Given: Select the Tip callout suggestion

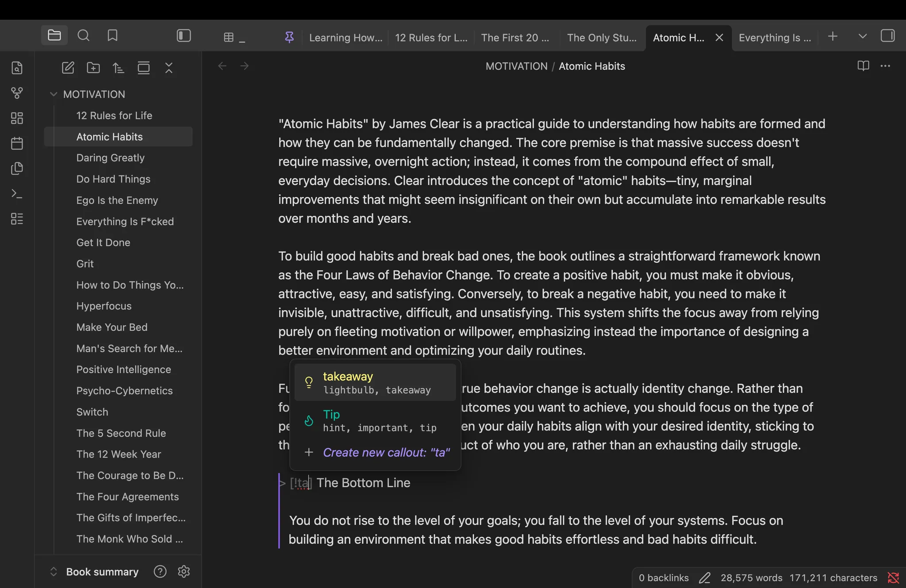Looking at the screenshot, I should pyautogui.click(x=375, y=420).
